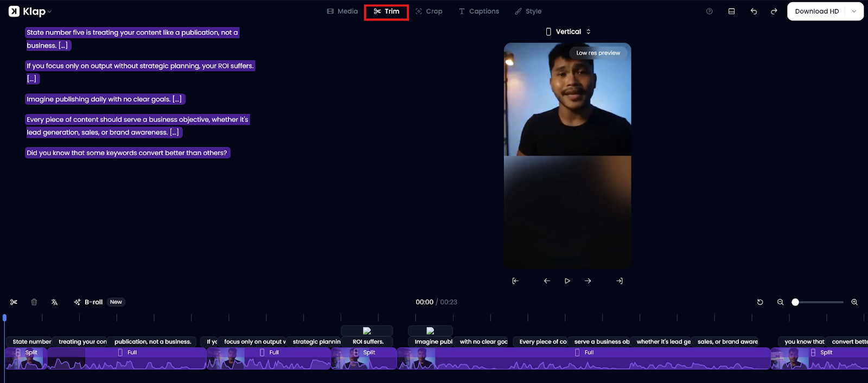Click the timeline zoom slider handle

tap(795, 302)
